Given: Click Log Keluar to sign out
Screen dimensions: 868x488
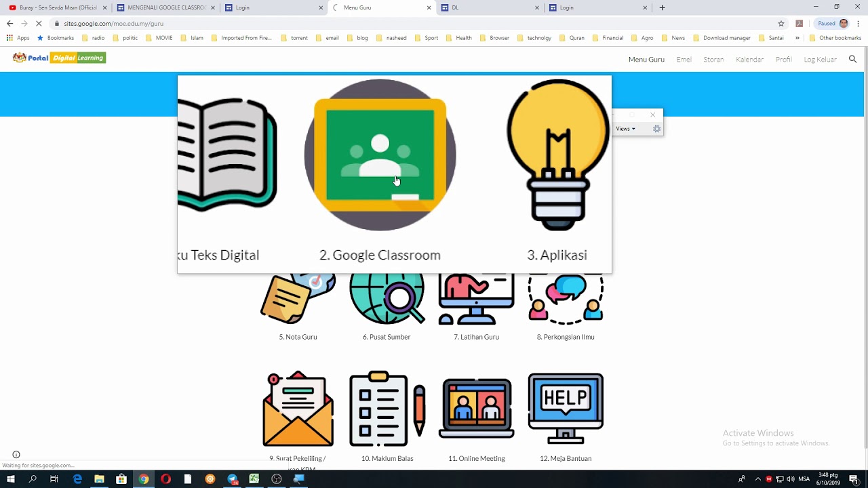Looking at the screenshot, I should pyautogui.click(x=821, y=60).
